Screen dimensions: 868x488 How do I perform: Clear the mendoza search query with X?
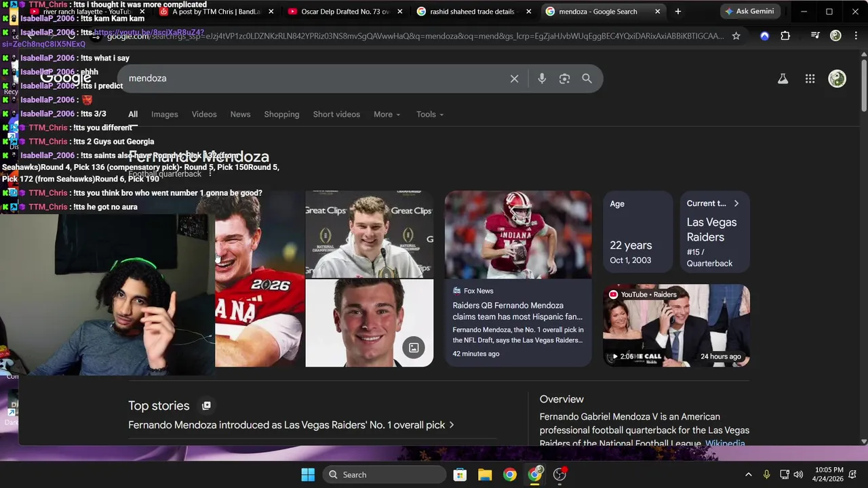(514, 79)
